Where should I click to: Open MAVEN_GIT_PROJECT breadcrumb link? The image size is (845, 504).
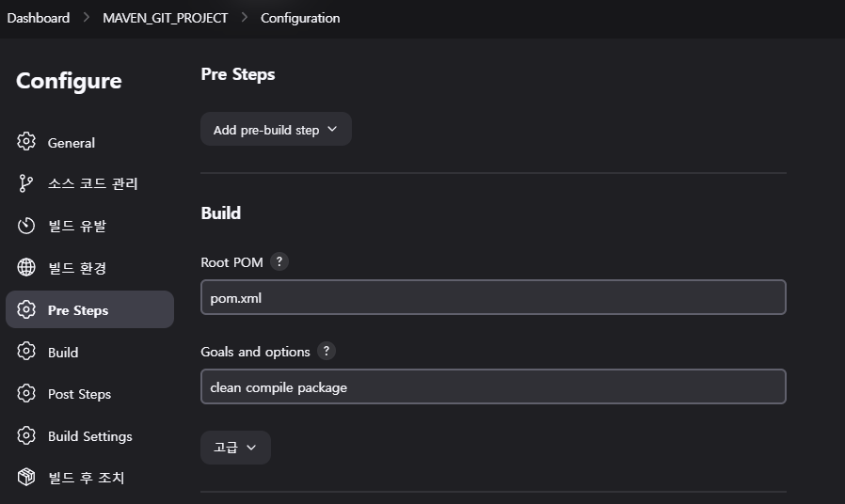165,18
